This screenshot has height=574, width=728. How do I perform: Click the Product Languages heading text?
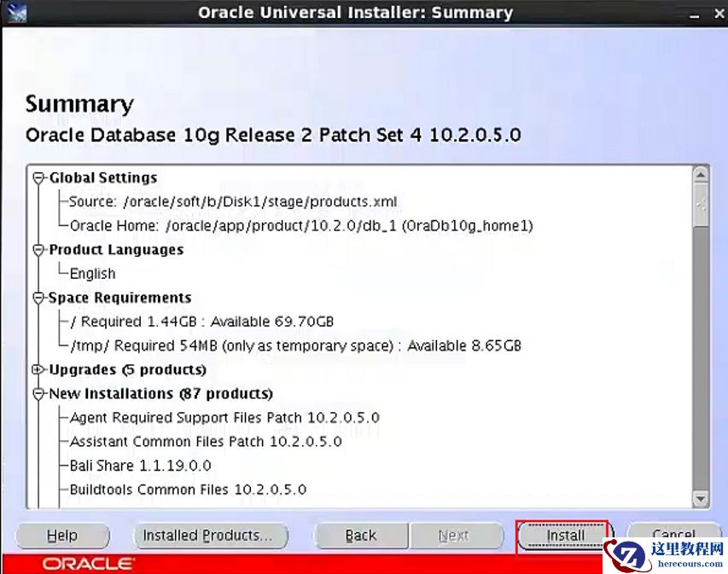click(x=116, y=250)
